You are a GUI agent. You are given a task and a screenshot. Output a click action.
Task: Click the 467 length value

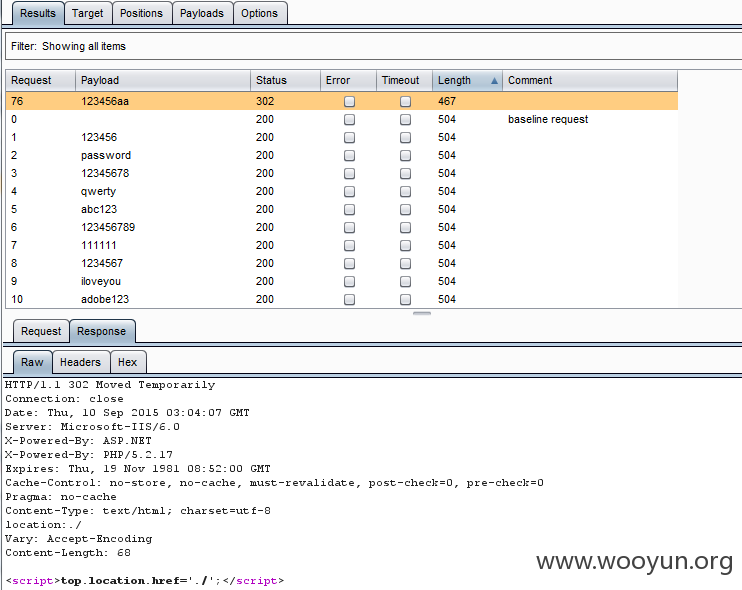click(447, 101)
